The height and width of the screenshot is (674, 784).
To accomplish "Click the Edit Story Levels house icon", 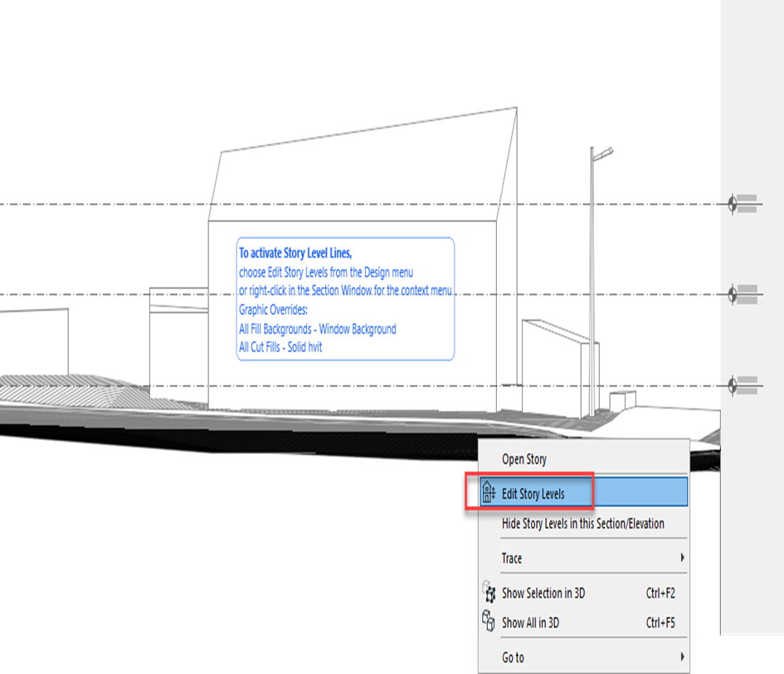I will pos(489,492).
